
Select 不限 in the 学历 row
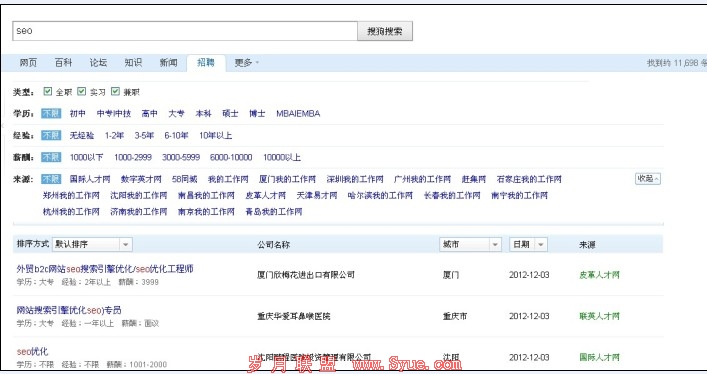pyautogui.click(x=51, y=113)
